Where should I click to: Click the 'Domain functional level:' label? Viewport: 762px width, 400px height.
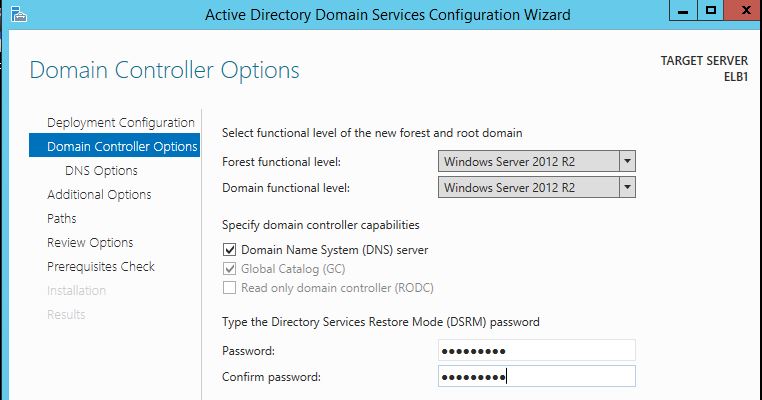coord(286,188)
